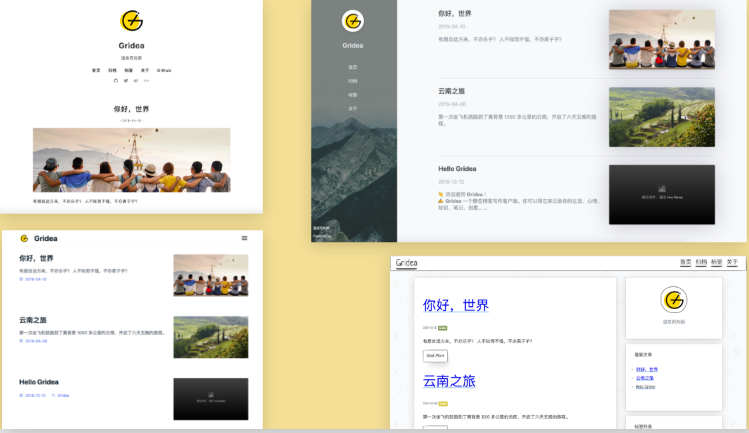Click group photo banner in top-left preview
The width and height of the screenshot is (749, 433).
click(x=131, y=160)
